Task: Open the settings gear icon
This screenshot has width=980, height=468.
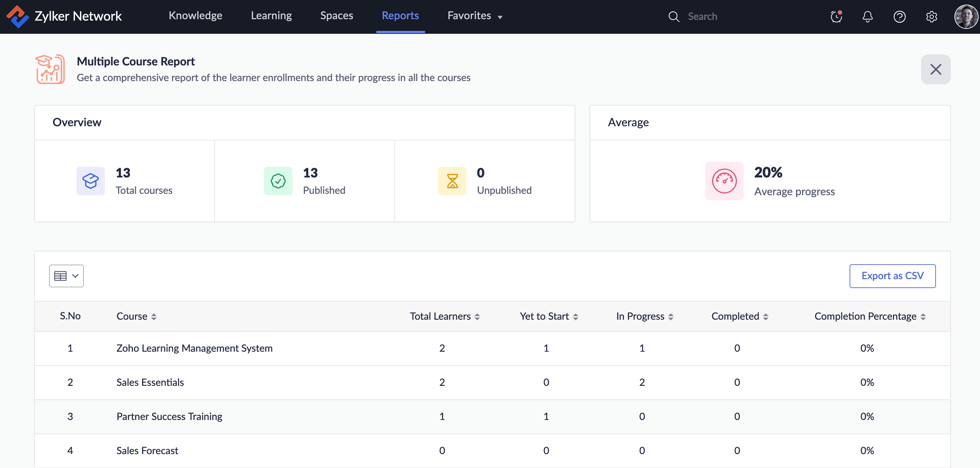Action: click(x=931, y=16)
